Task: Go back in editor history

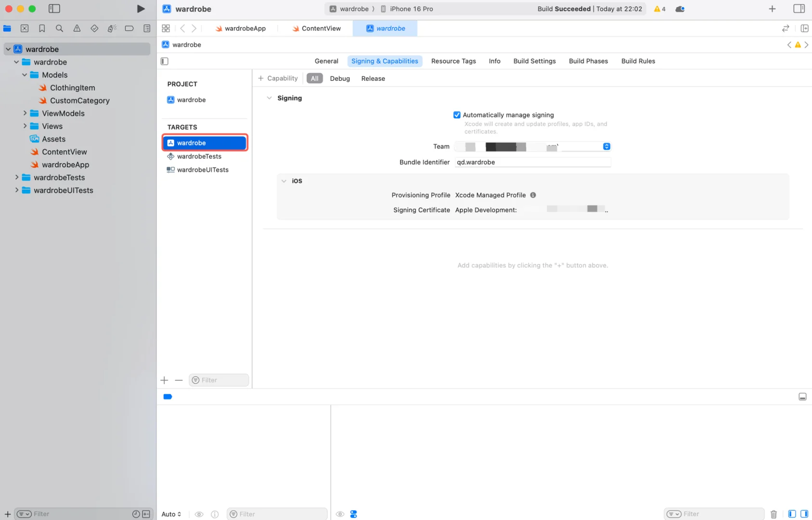Action: click(x=182, y=28)
